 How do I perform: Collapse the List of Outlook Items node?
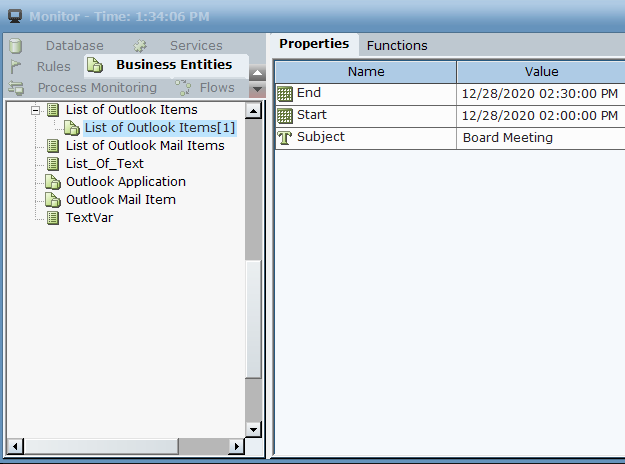(36, 110)
